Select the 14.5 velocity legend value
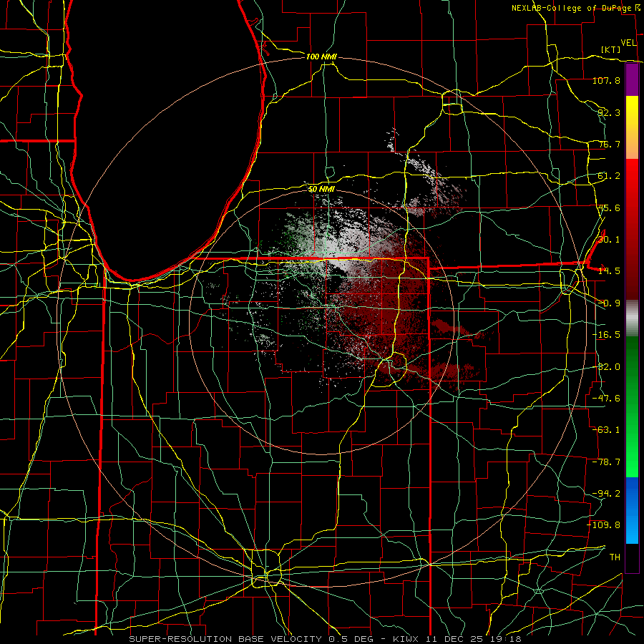 tap(609, 271)
